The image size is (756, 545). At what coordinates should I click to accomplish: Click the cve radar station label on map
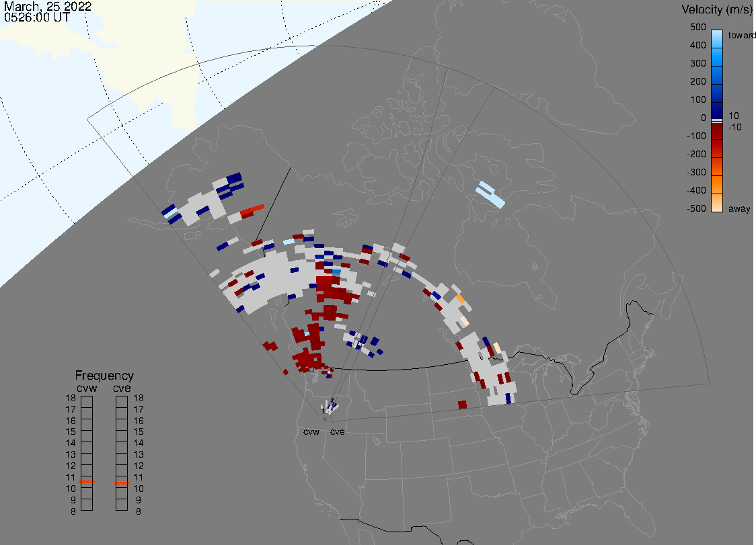(337, 431)
